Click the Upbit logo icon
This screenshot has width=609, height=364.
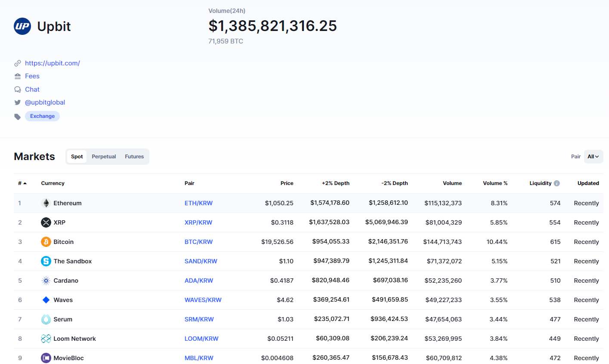click(x=22, y=26)
